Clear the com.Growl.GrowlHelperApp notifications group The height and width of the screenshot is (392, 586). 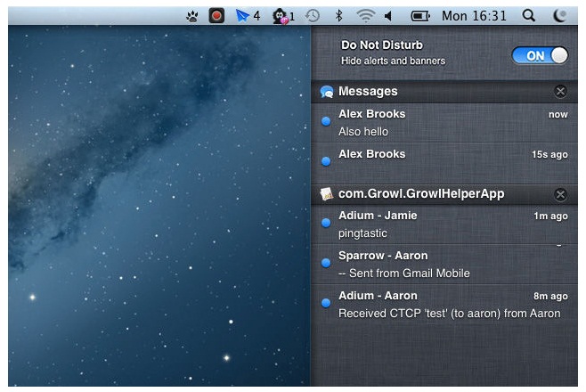pyautogui.click(x=560, y=195)
